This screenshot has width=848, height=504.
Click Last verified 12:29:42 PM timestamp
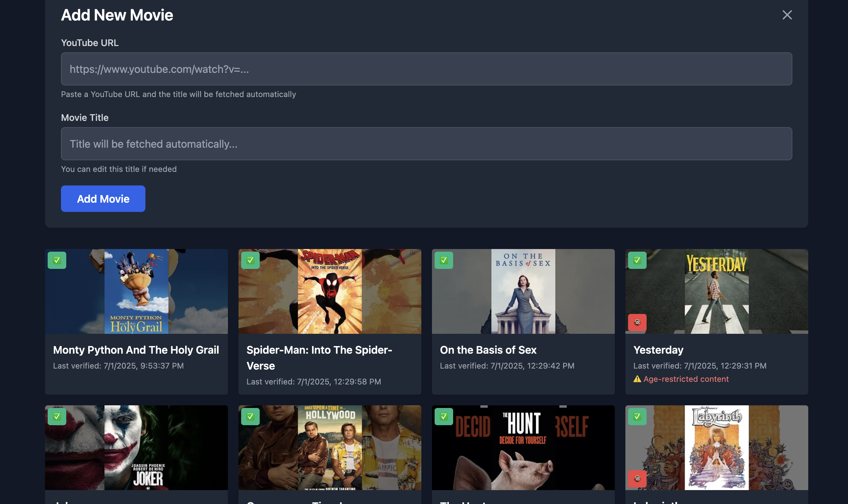[507, 366]
